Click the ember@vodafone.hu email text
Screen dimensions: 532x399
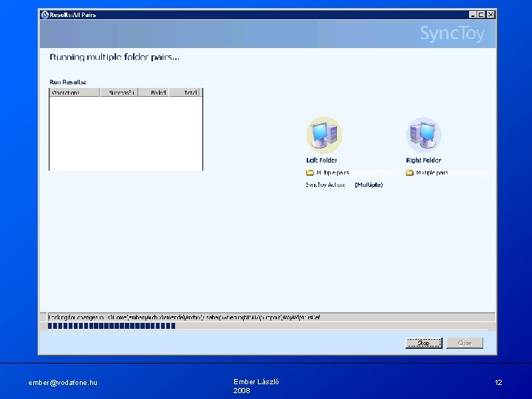tap(63, 383)
